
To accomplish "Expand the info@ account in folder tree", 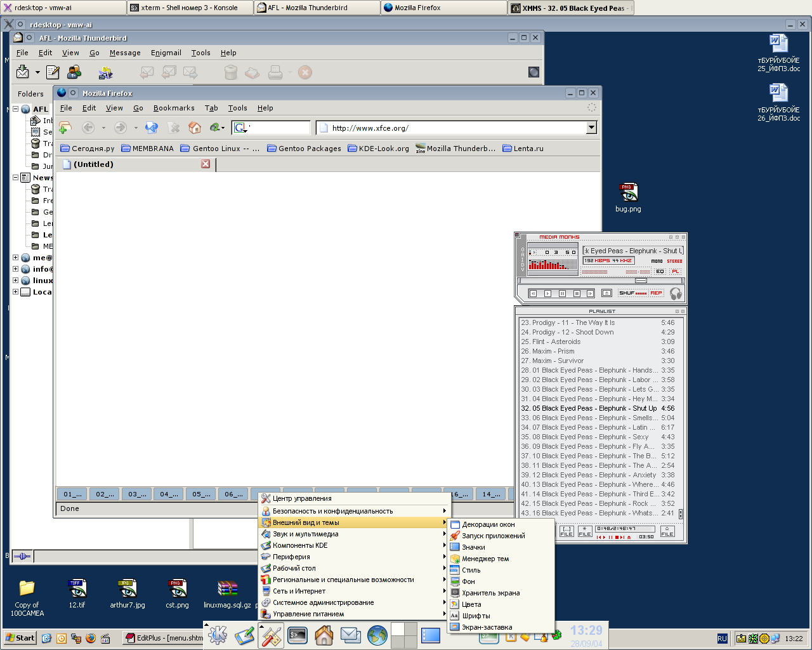I will [15, 269].
